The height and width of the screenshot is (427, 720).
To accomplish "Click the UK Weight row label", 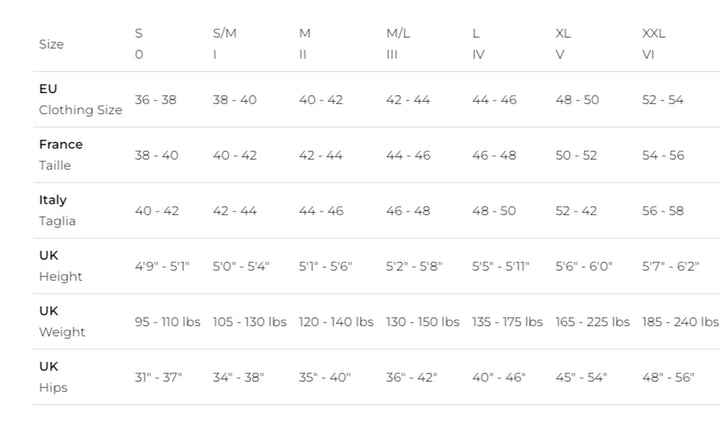I will (x=62, y=321).
